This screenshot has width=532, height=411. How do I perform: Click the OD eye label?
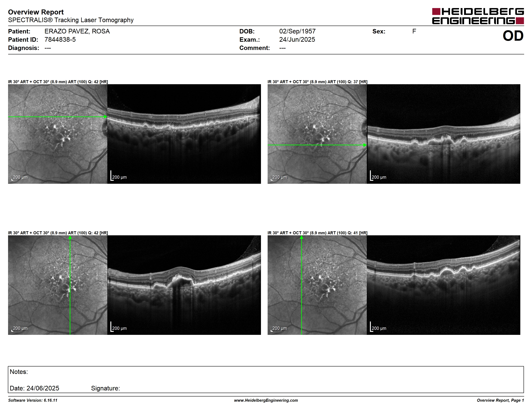(x=513, y=36)
